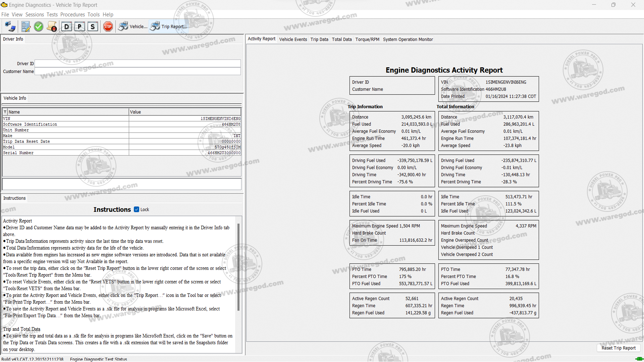Click the Trip Report print button

(169, 26)
